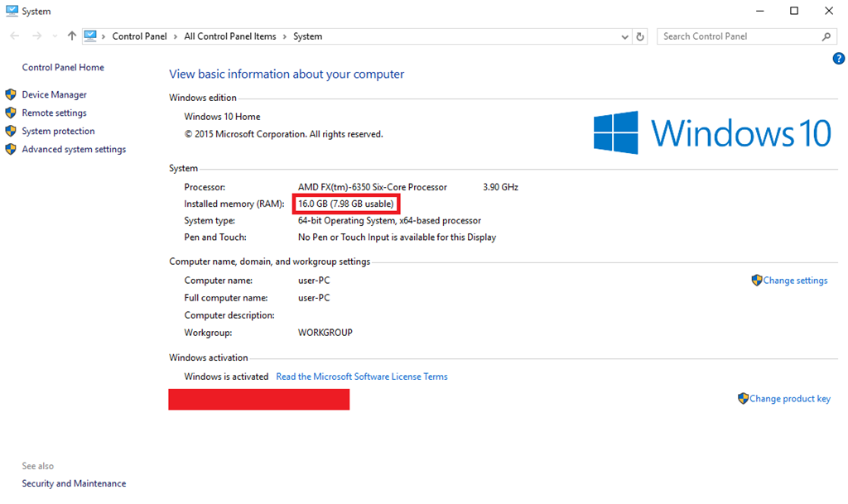
Task: Refresh the System page
Action: point(640,36)
